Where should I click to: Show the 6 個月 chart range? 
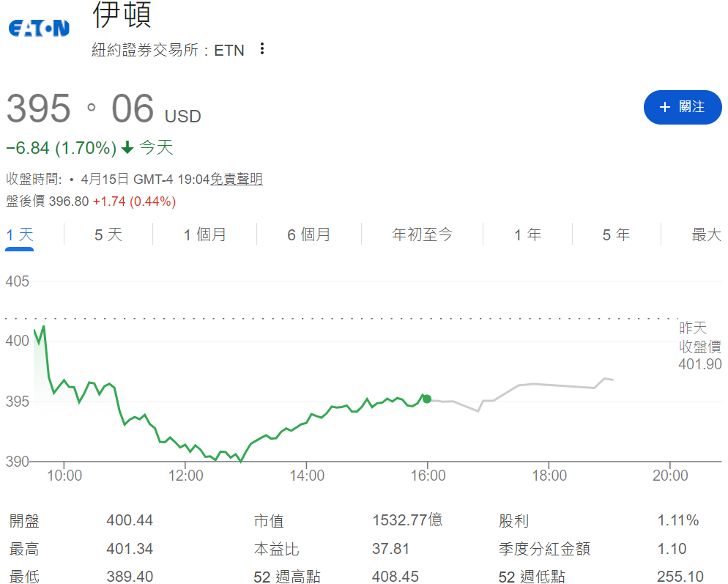point(308,234)
